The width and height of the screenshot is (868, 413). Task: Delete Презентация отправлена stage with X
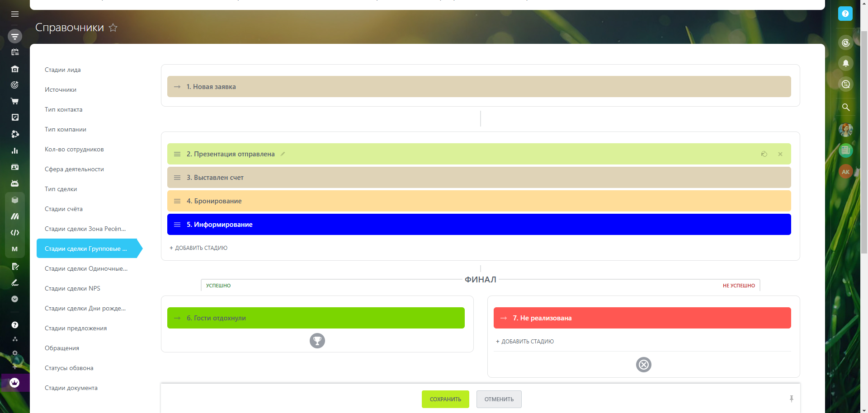(x=780, y=154)
